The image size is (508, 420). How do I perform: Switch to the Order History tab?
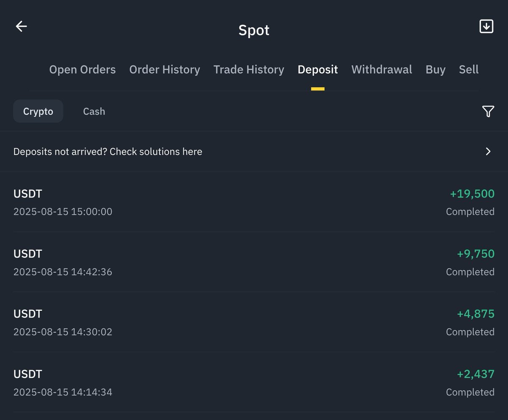[165, 69]
